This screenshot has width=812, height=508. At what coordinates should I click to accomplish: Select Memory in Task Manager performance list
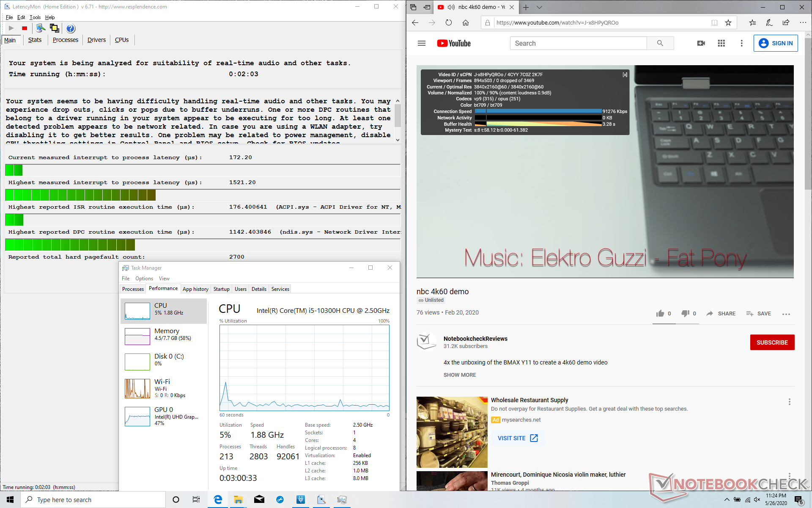[164, 334]
